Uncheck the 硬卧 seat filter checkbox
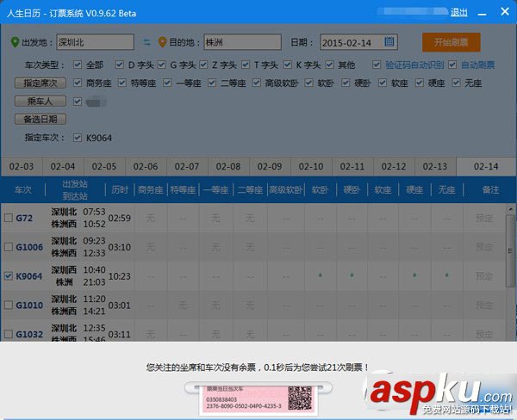The image size is (517, 420). 346,83
